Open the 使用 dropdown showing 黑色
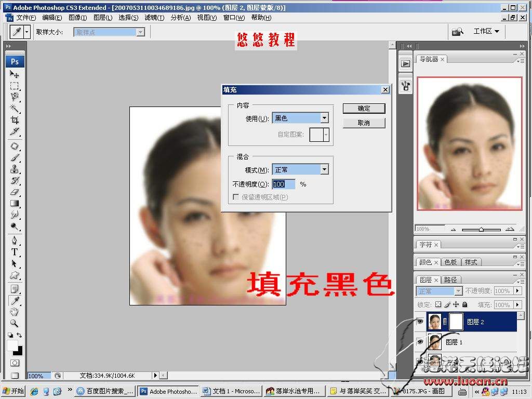Screen dimensions: 532x399 click(x=324, y=118)
